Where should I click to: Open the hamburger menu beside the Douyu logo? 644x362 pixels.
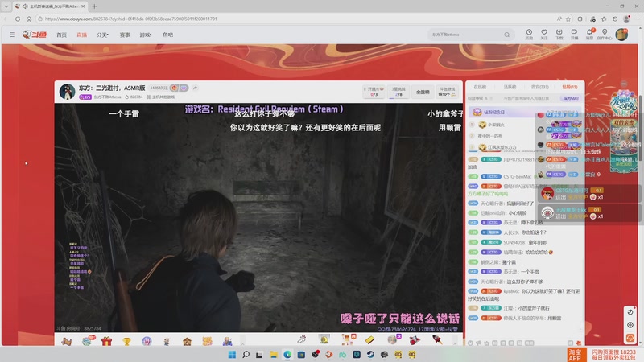(12, 35)
